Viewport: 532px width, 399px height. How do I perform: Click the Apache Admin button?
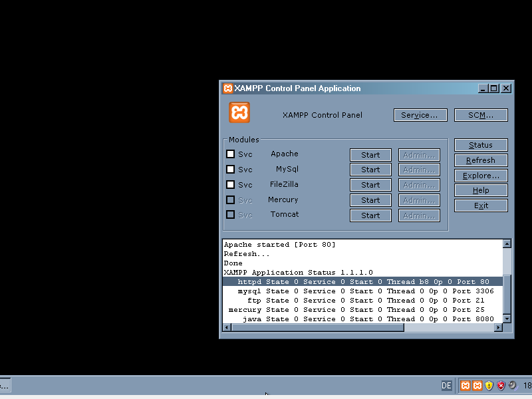click(x=419, y=155)
